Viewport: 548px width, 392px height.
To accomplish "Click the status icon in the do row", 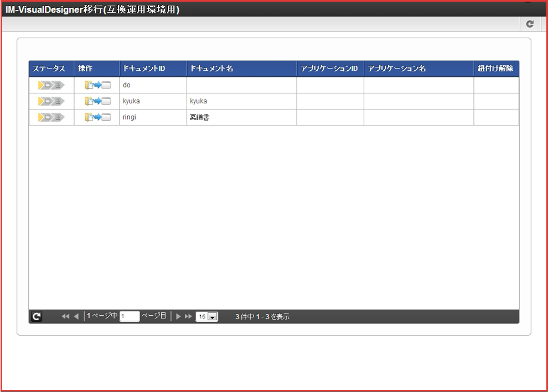I will (x=51, y=85).
